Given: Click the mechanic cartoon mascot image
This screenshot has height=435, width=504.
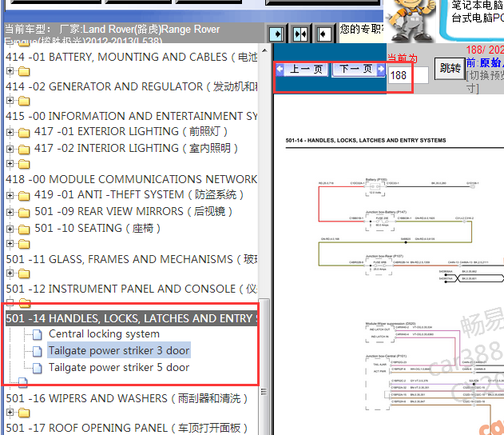Looking at the screenshot, I should (411, 21).
